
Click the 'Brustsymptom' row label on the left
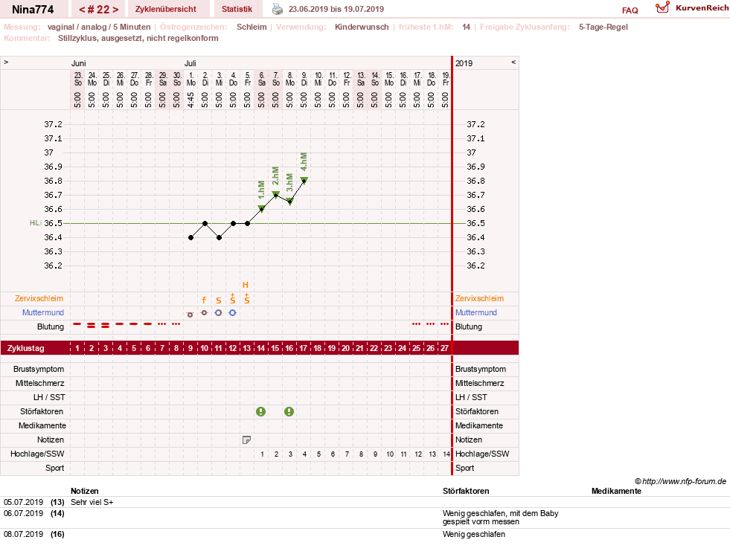pyautogui.click(x=39, y=370)
